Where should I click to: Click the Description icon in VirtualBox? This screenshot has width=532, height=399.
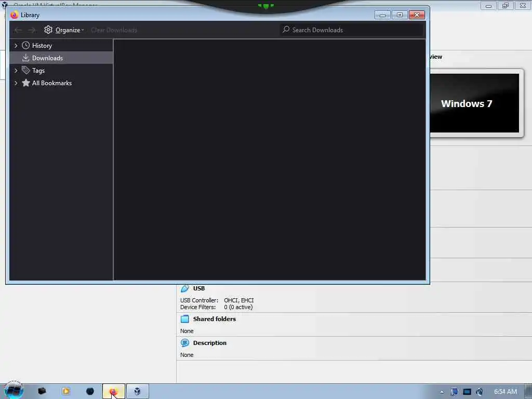tap(185, 343)
